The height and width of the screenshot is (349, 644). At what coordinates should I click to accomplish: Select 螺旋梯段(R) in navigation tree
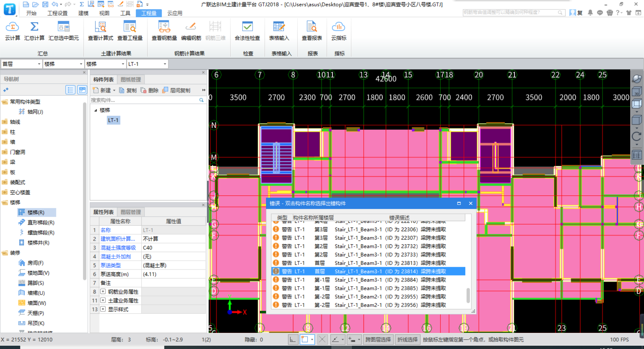tap(36, 233)
